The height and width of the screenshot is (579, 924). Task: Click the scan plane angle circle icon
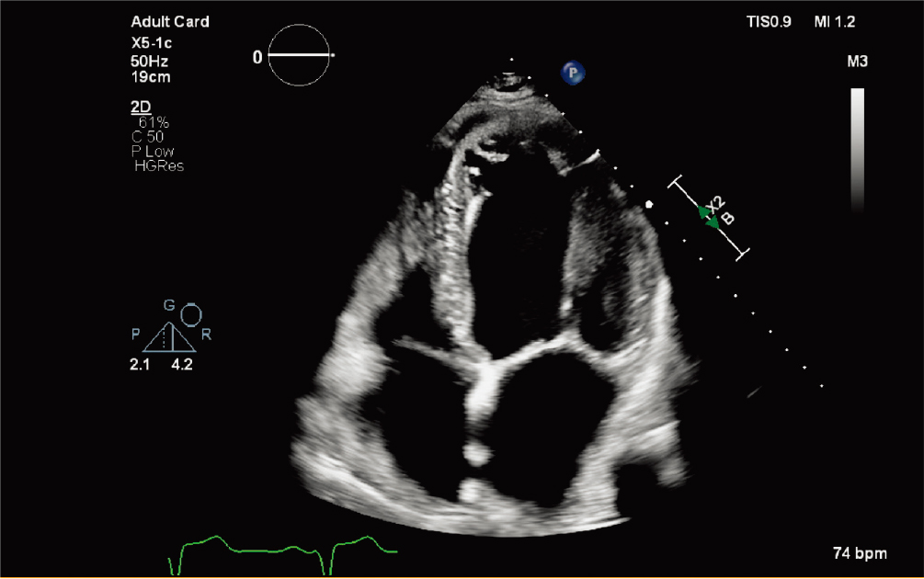pyautogui.click(x=299, y=55)
